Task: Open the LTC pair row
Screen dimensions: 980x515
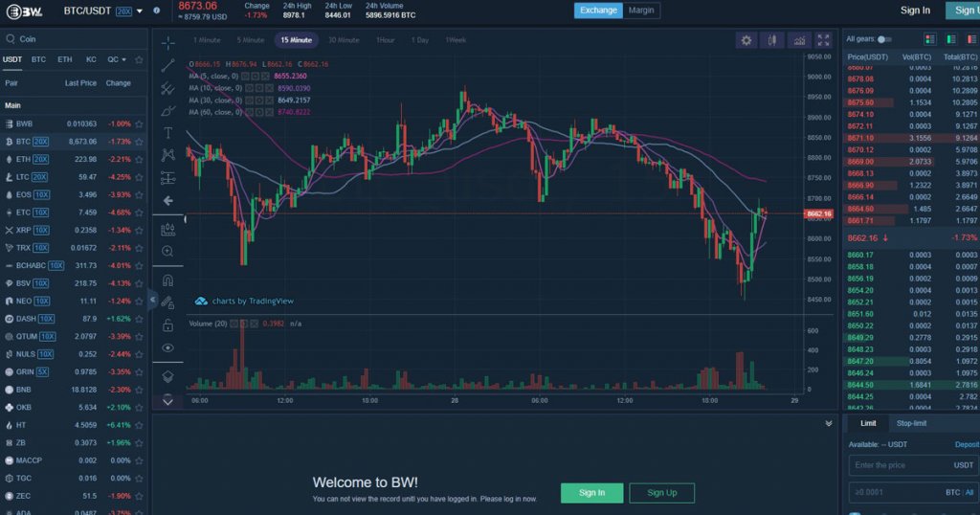Action: coord(74,177)
